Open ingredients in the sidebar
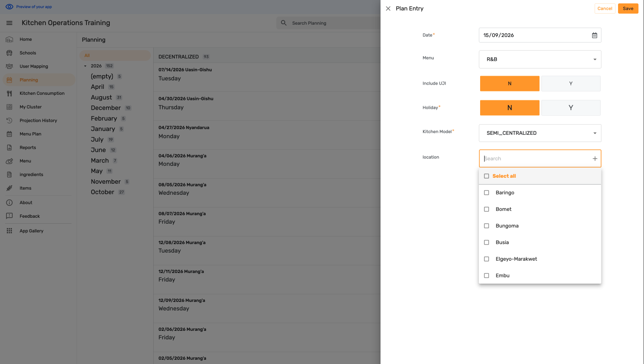Image resolution: width=644 pixels, height=364 pixels. pyautogui.click(x=38, y=175)
